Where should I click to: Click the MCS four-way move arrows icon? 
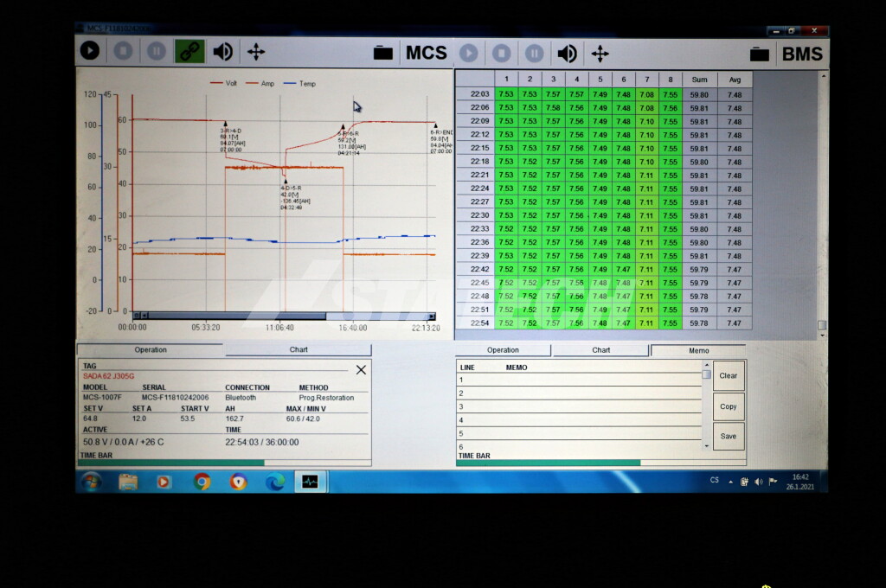coord(255,51)
